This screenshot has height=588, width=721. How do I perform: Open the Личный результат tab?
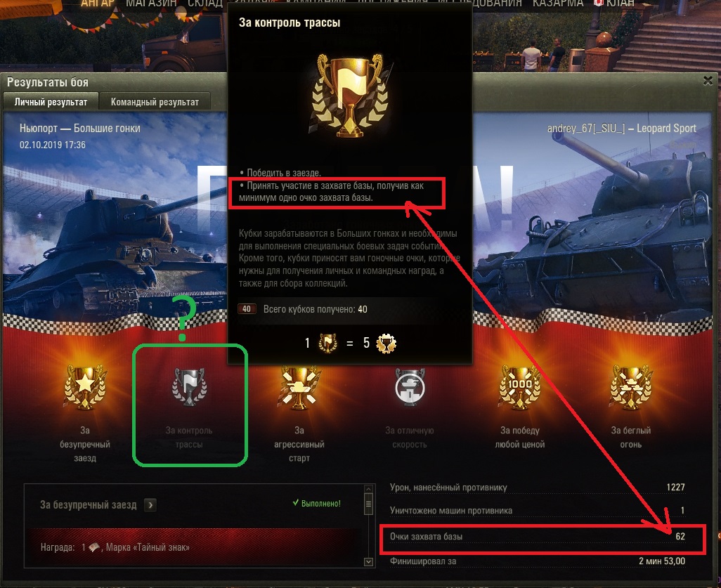click(51, 102)
